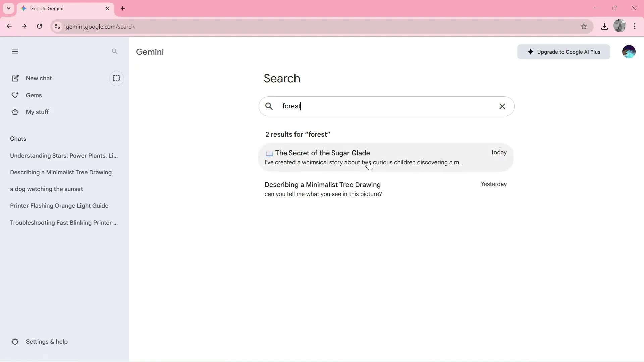Clear the search query with the X icon
Viewport: 644px width, 362px height.
(x=502, y=106)
